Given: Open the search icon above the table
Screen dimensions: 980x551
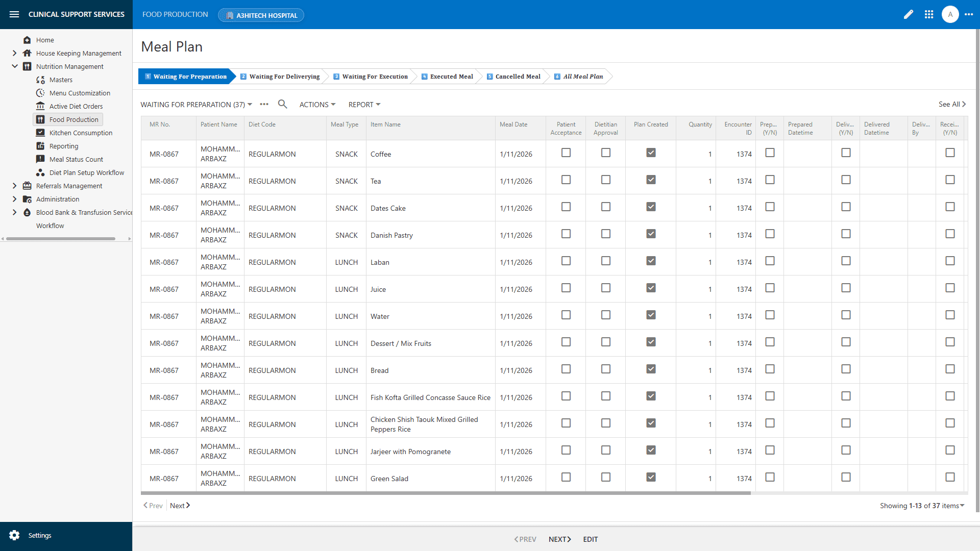Looking at the screenshot, I should pos(282,104).
